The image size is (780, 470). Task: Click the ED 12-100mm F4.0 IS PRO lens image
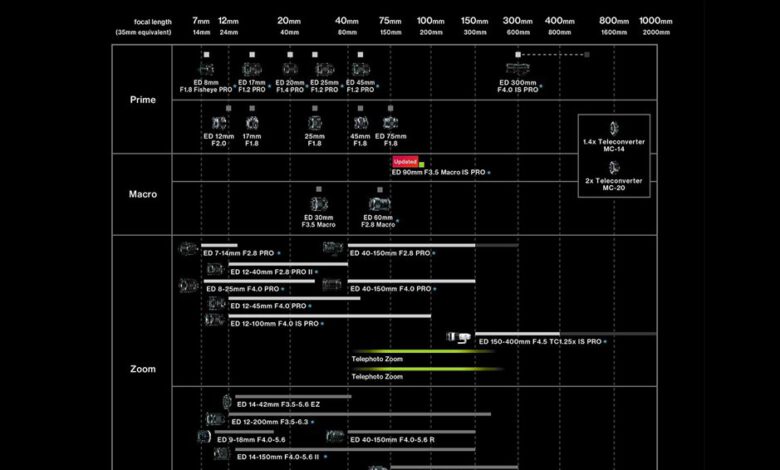214,320
